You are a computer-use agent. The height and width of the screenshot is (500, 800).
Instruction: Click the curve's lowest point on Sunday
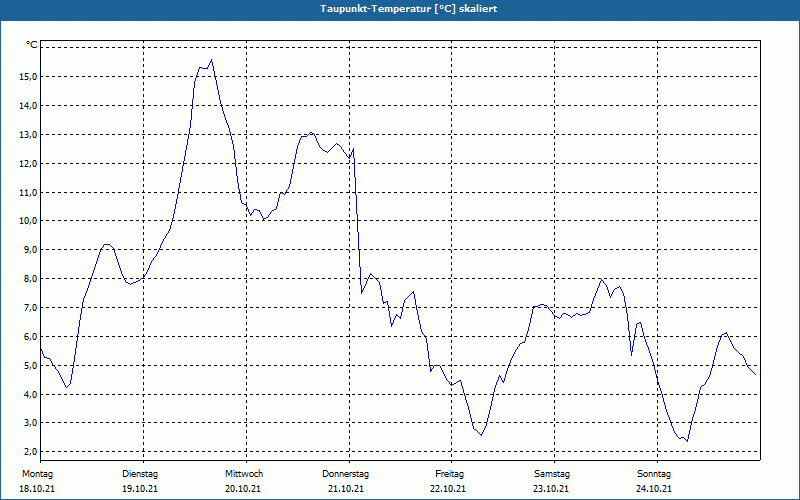click(687, 441)
